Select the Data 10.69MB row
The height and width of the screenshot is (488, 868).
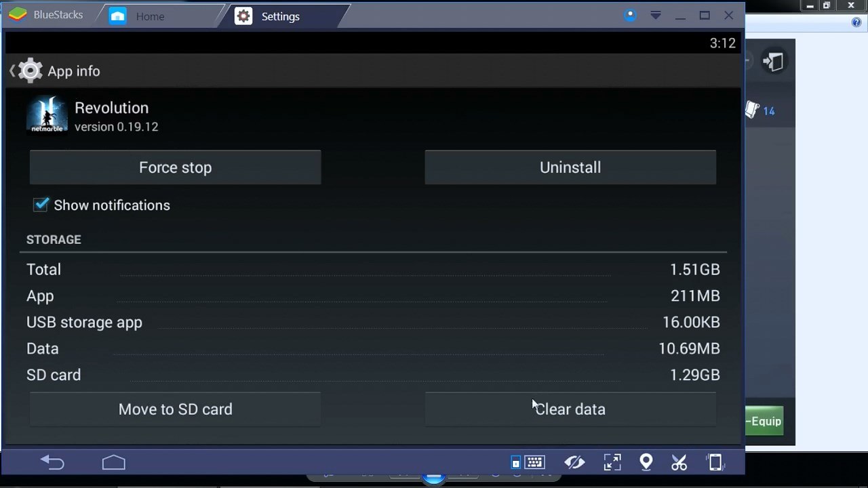point(373,348)
